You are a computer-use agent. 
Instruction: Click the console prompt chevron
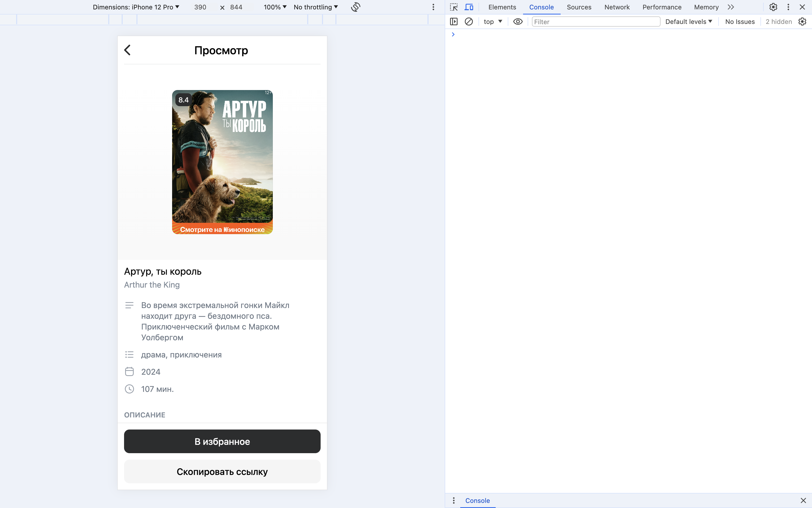click(x=453, y=34)
